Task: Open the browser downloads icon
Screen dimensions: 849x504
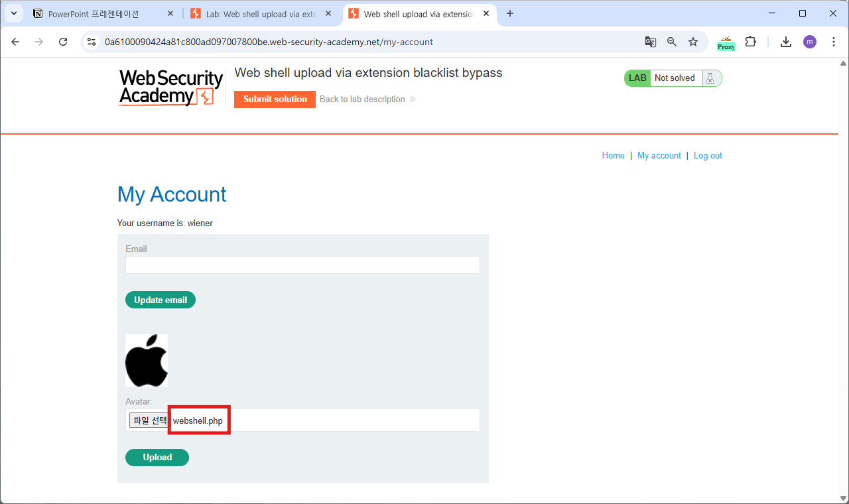Action: [786, 42]
